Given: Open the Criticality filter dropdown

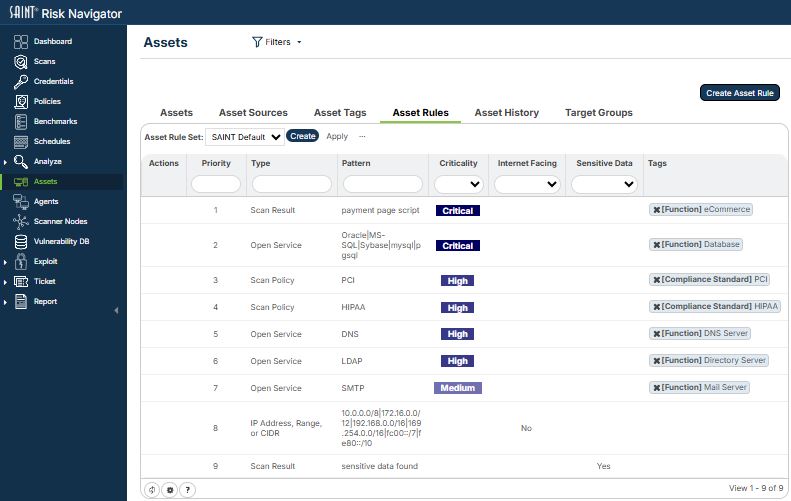Looking at the screenshot, I should 459,184.
